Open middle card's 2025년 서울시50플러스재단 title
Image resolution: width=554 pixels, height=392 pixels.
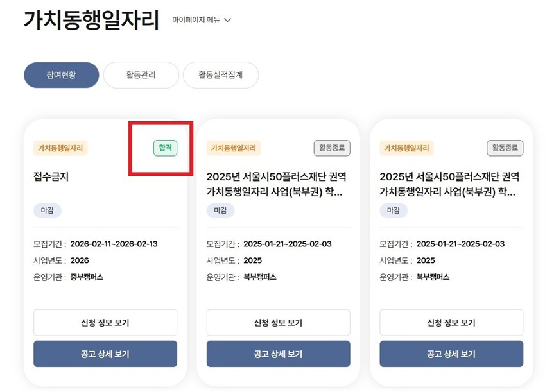[x=277, y=184]
